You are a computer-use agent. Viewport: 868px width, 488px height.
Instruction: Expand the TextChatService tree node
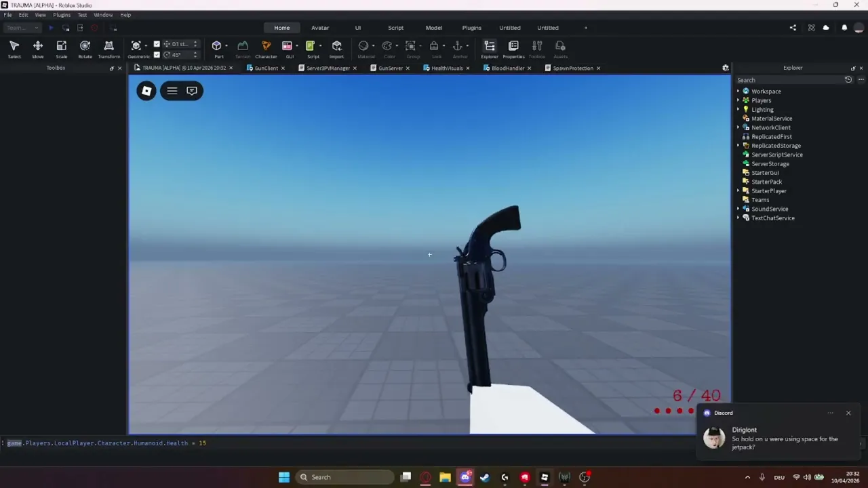pos(738,218)
